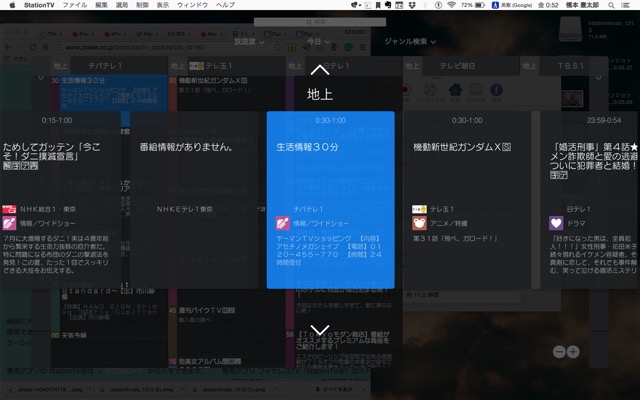Click the browser reload button
This screenshot has width=640, height=400.
pyautogui.click(x=33, y=47)
